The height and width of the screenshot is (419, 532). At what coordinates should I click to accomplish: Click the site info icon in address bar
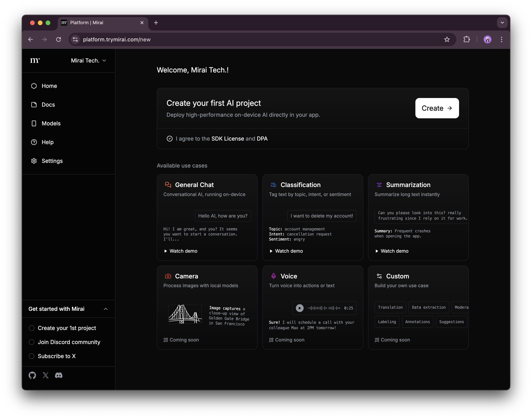[75, 39]
